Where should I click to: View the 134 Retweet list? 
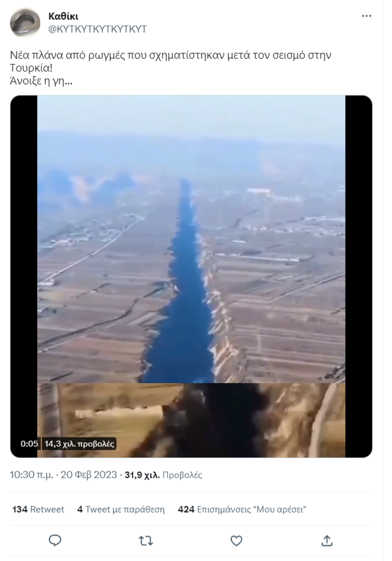[x=38, y=509]
